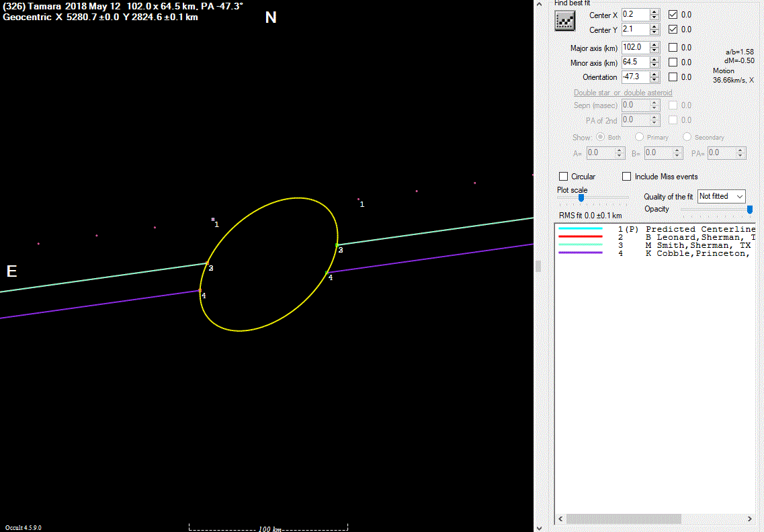Enable the Major axis fit checkbox
The width and height of the screenshot is (764, 532).
(x=673, y=48)
